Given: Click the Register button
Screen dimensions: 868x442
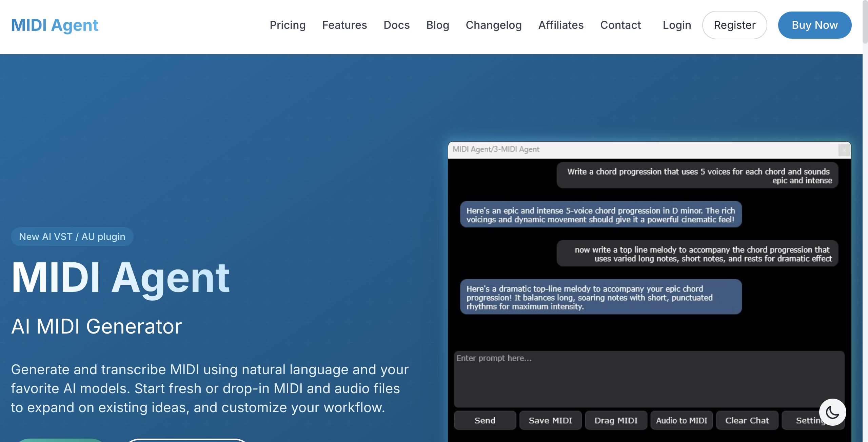Looking at the screenshot, I should 734,25.
